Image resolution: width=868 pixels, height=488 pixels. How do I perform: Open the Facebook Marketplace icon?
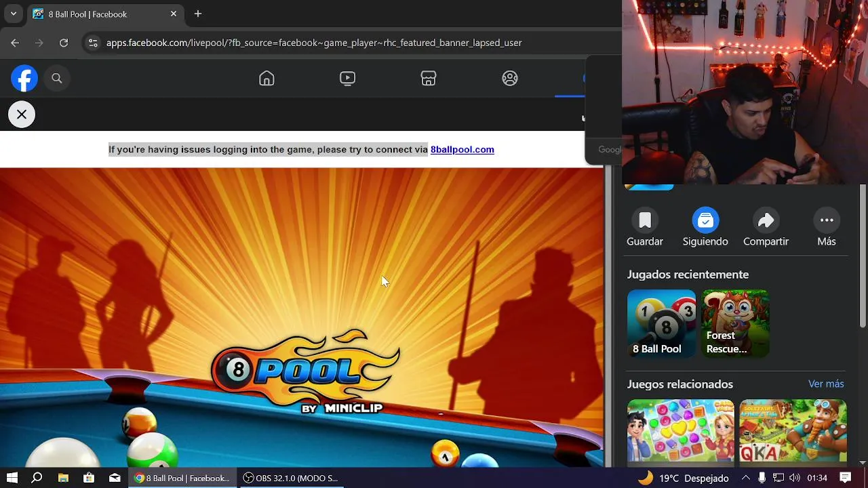(x=429, y=79)
